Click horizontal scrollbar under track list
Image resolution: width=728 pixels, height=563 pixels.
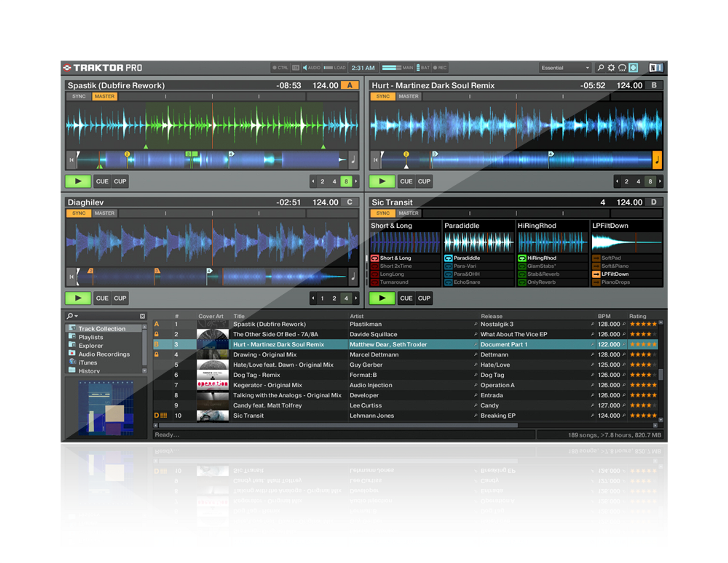coord(339,425)
